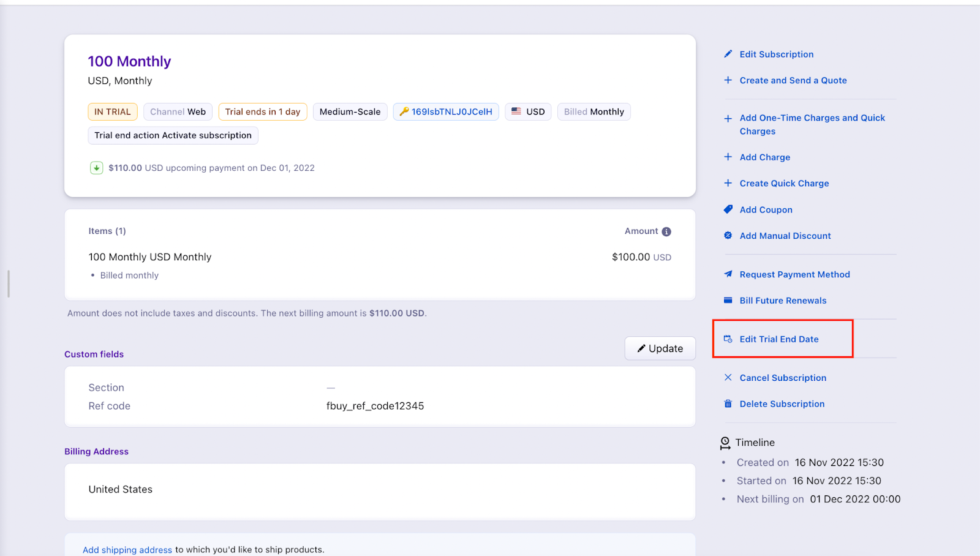Click the paper plane Request Payment Method icon
Image resolution: width=980 pixels, height=556 pixels.
728,274
